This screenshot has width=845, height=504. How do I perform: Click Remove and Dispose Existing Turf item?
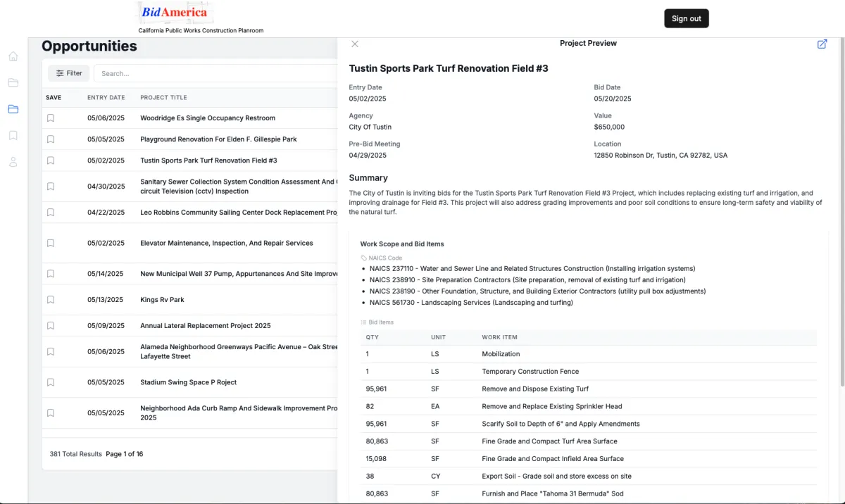coord(535,389)
